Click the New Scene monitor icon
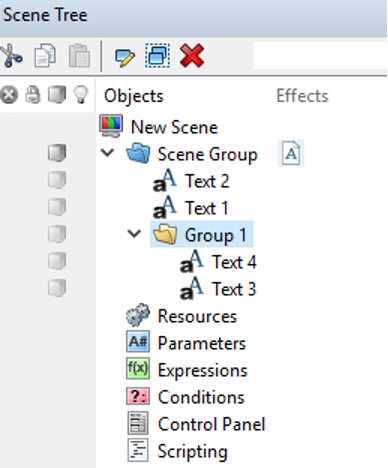 (111, 126)
